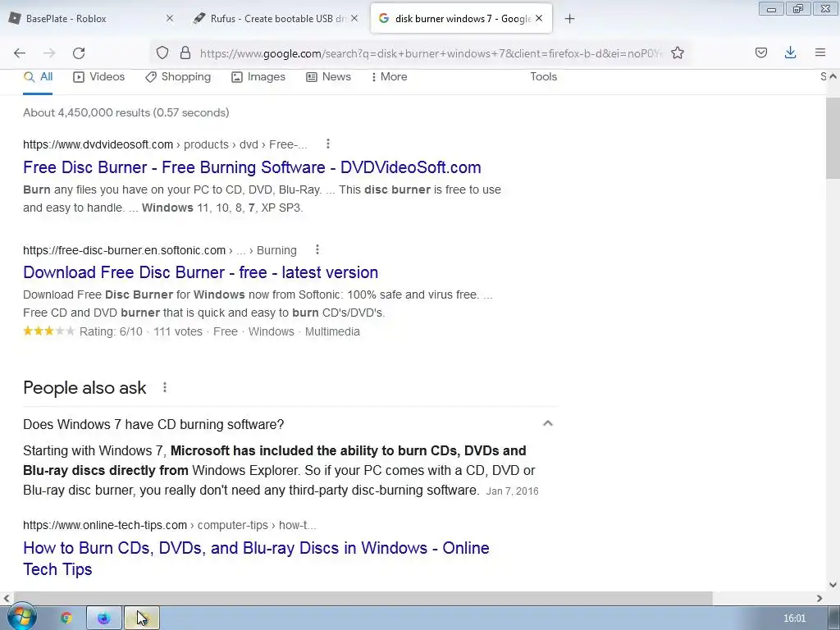Open the Firefox hamburger application menu
The image size is (840, 630).
click(x=820, y=52)
